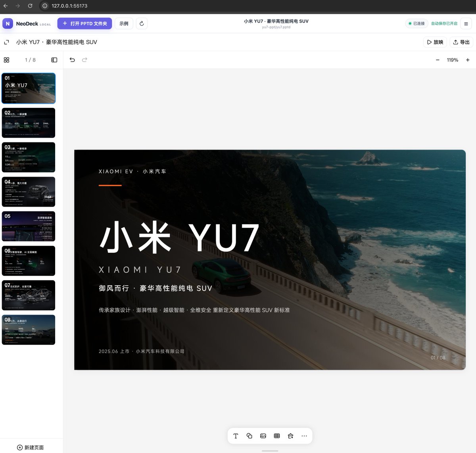Click the file path yu7-ppt/yu7.pptd
The height and width of the screenshot is (453, 476).
point(276,27)
